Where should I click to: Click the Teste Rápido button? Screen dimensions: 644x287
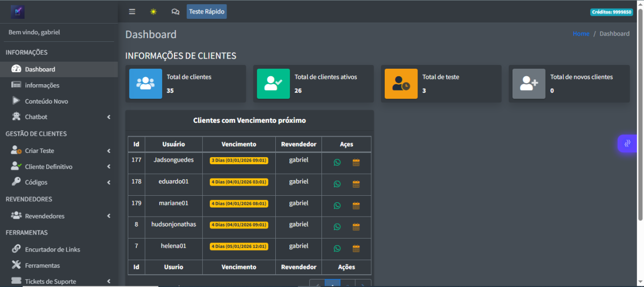point(207,12)
